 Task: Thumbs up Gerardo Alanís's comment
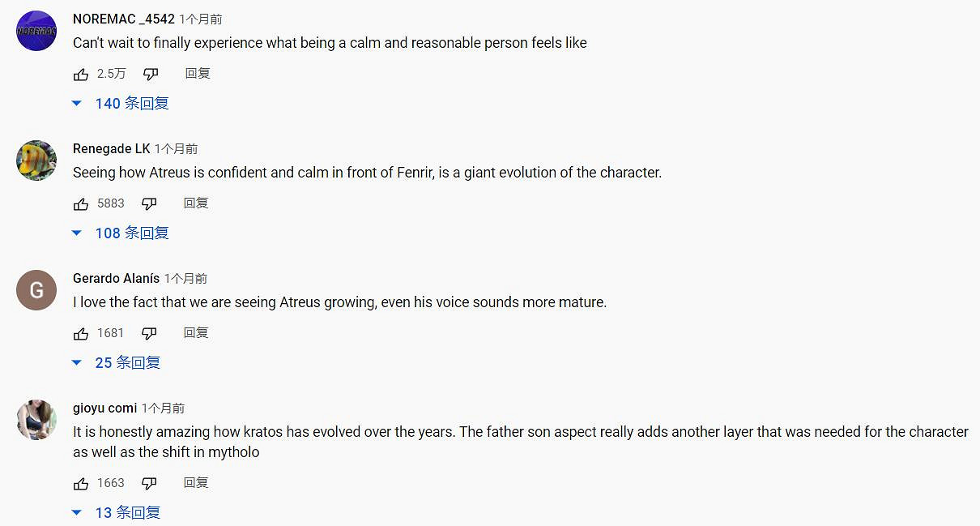pyautogui.click(x=81, y=333)
